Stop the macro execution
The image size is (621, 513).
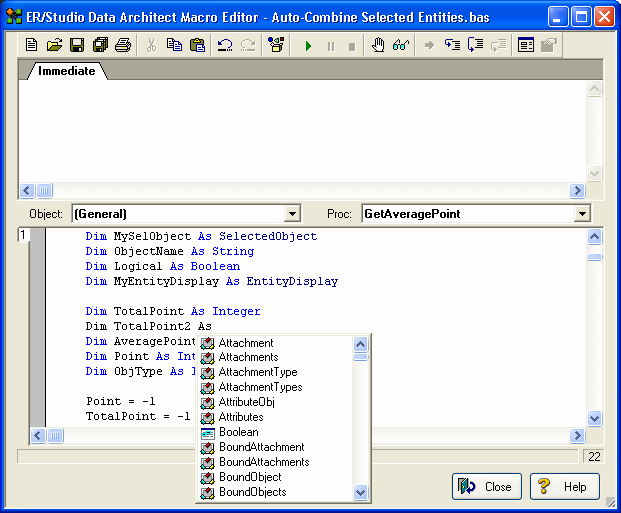click(352, 47)
